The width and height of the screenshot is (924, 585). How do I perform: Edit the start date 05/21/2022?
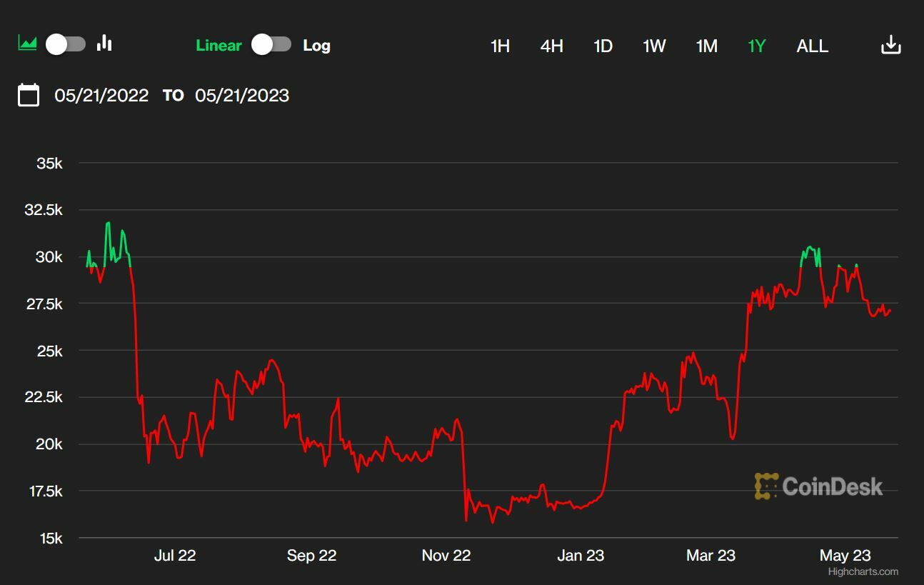coord(101,96)
